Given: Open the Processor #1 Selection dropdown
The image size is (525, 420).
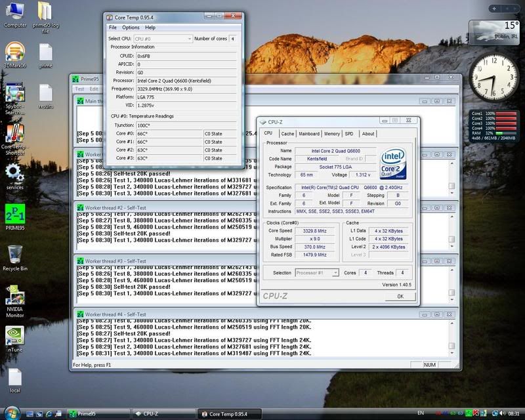Looking at the screenshot, I should tap(317, 273).
